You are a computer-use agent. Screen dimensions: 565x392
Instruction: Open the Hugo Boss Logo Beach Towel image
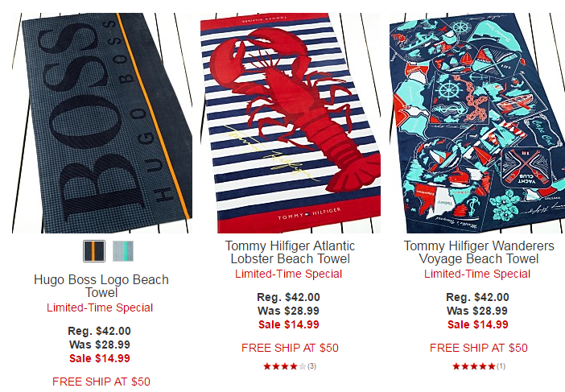pos(102,123)
